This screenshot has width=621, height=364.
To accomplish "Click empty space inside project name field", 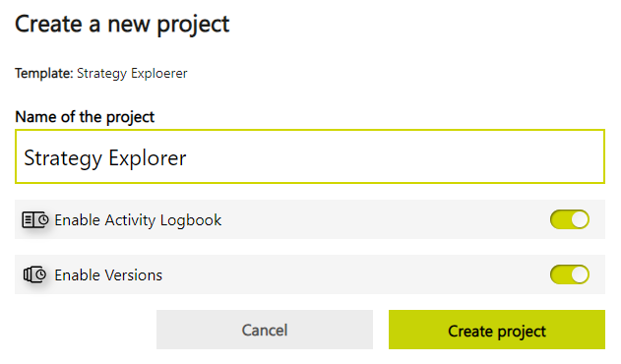I will pyautogui.click(x=396, y=156).
